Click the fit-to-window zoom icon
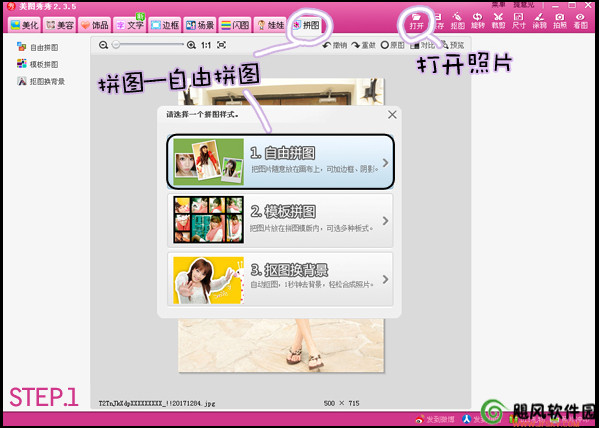Screen dimensions: 603x428 point(222,45)
